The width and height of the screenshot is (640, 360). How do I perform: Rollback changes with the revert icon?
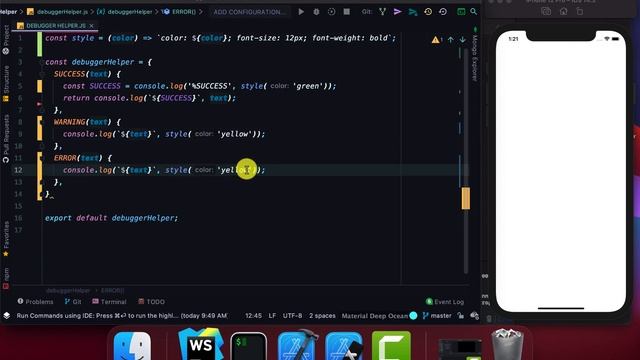(x=443, y=12)
